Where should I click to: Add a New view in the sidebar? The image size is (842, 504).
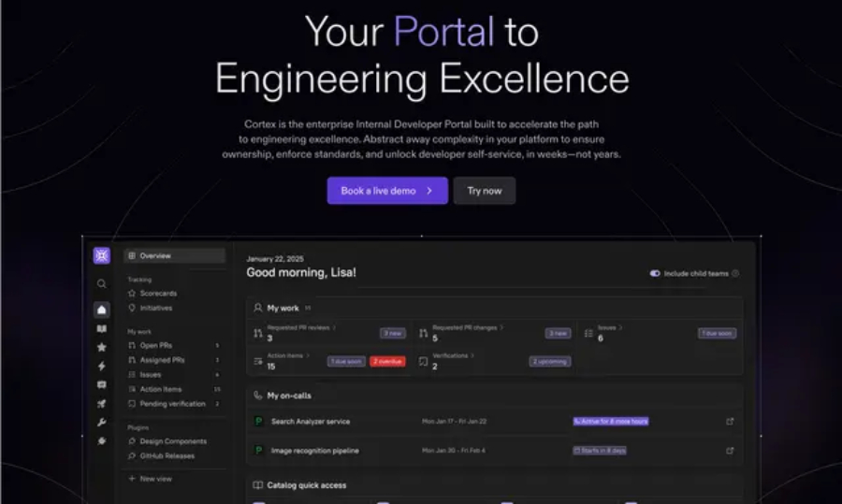coord(151,478)
